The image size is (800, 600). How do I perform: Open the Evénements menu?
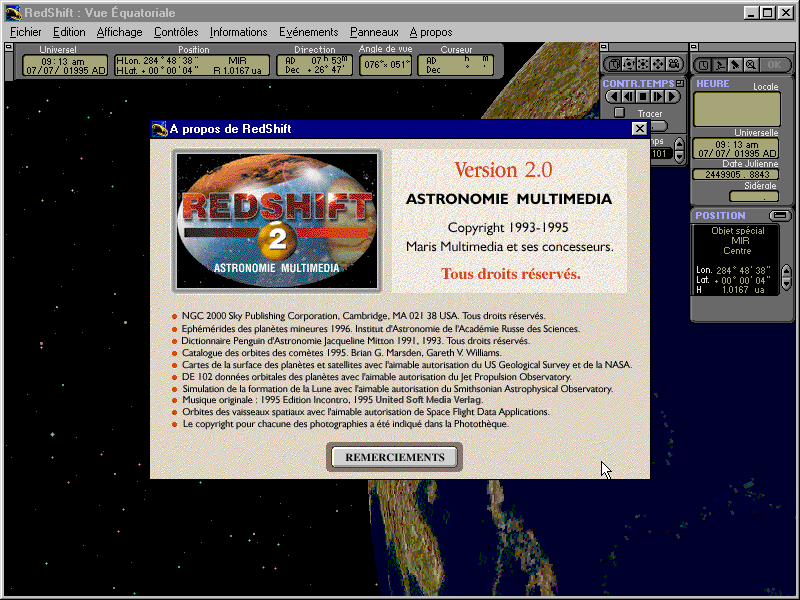coord(308,32)
